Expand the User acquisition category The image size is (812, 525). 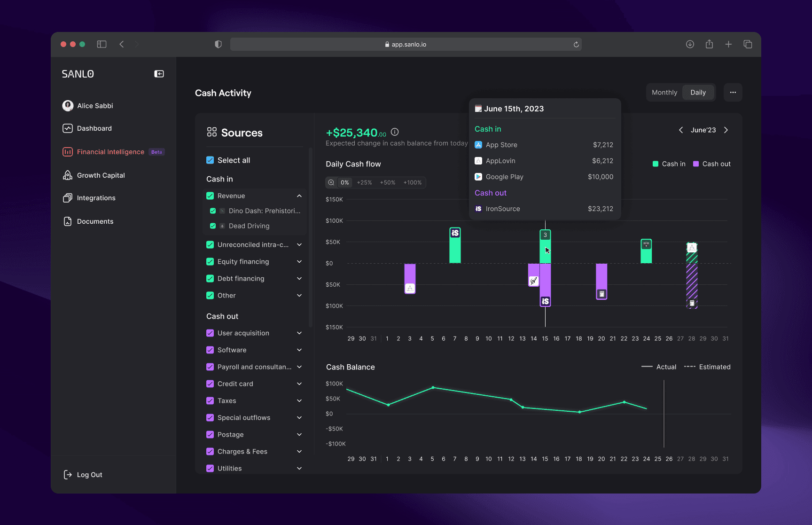(299, 333)
